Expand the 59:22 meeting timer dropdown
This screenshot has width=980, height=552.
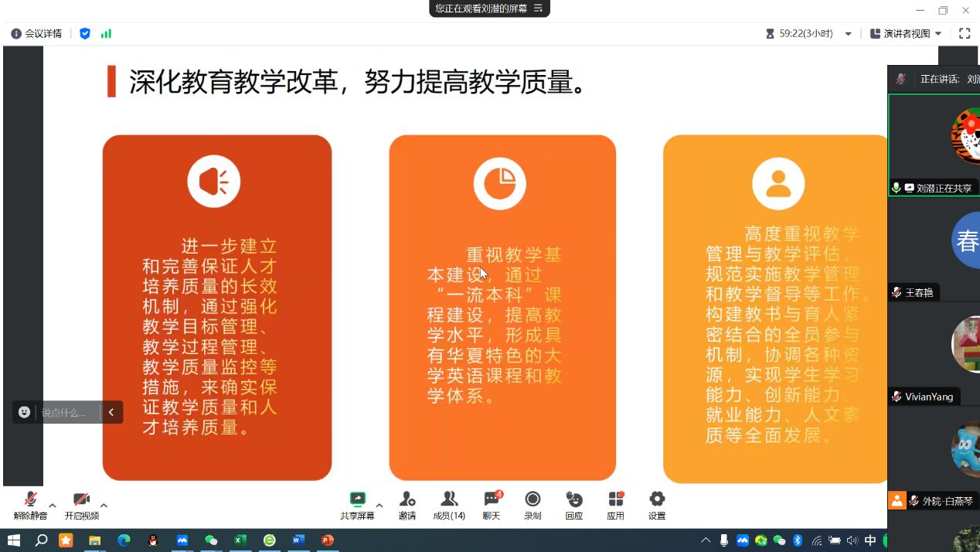[848, 34]
